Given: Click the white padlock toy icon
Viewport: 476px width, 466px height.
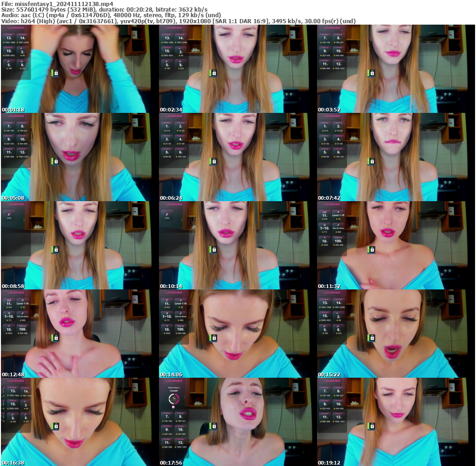Looking at the screenshot, I should [56, 73].
